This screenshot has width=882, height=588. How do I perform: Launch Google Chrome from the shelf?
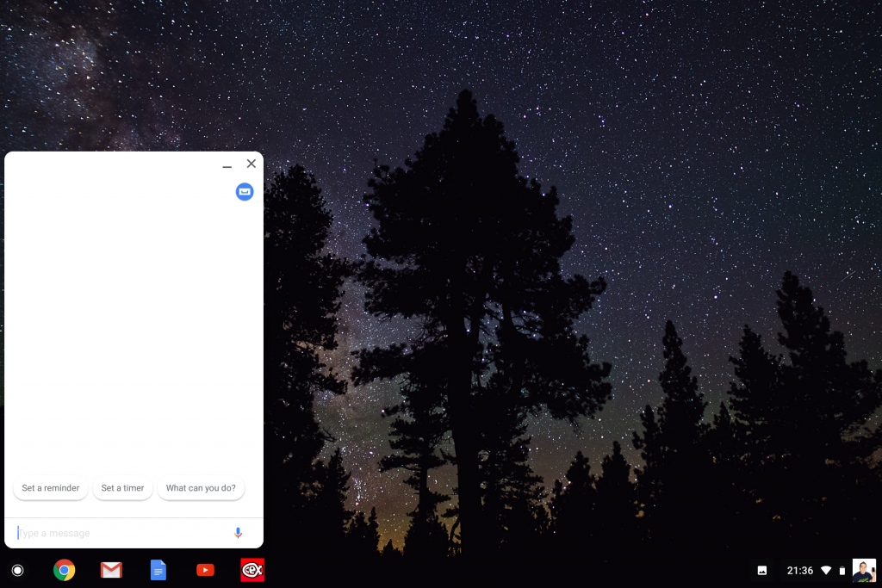tap(64, 570)
